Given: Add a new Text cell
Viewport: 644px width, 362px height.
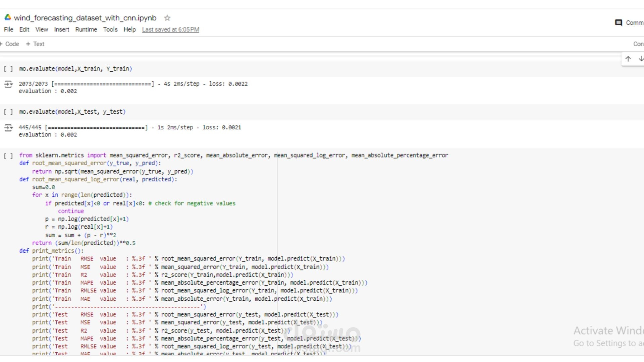Looking at the screenshot, I should coord(35,44).
